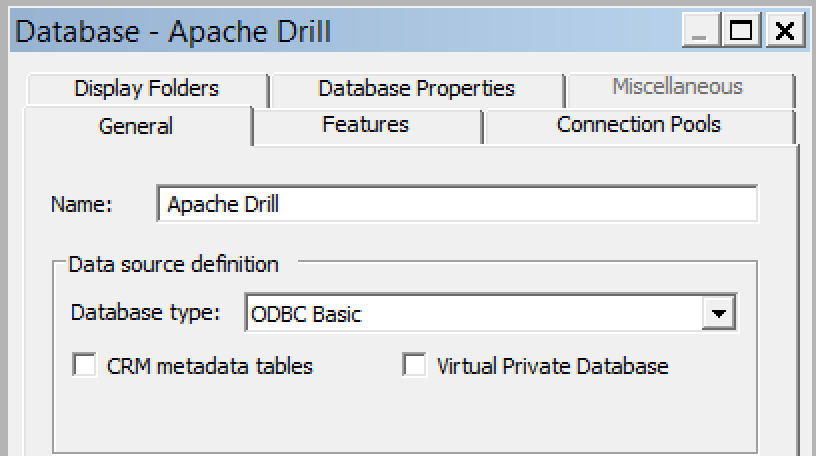
Task: Click the General tab
Action: [x=135, y=126]
